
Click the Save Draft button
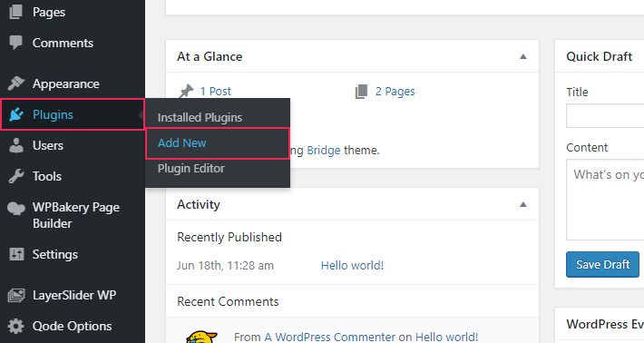pyautogui.click(x=602, y=265)
